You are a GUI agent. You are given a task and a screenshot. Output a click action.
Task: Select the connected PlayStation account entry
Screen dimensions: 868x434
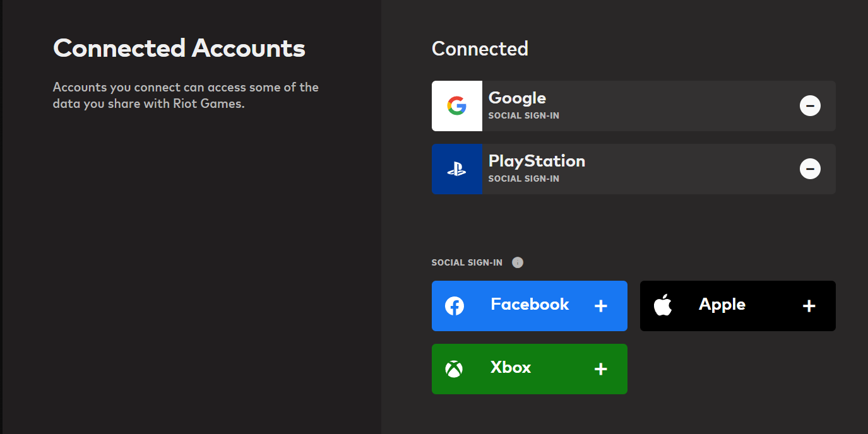coord(633,168)
